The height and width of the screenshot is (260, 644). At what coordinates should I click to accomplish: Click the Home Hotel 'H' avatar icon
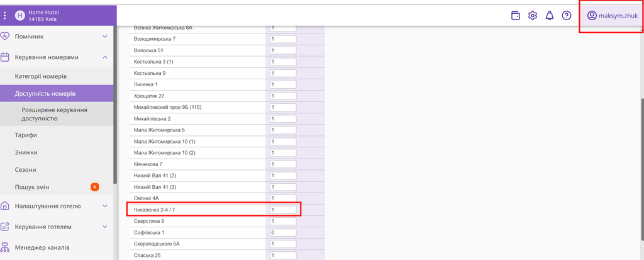pos(19,16)
